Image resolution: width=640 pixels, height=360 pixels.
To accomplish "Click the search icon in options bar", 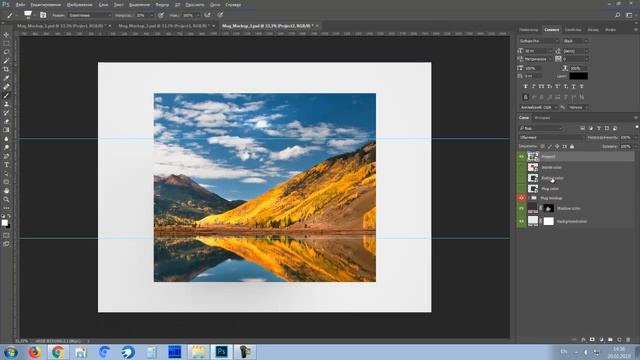I will click(618, 15).
